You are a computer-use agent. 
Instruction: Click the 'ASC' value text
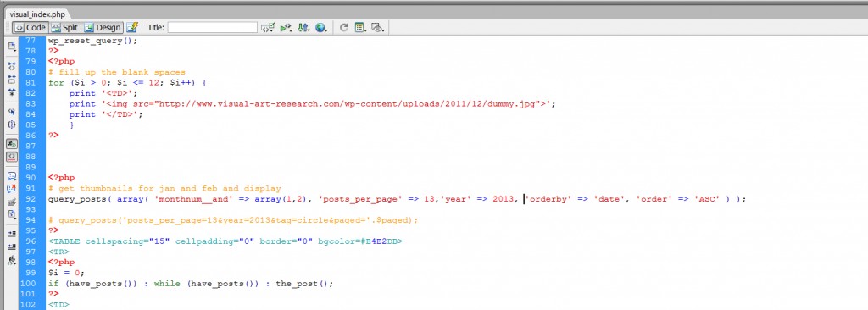pos(707,199)
